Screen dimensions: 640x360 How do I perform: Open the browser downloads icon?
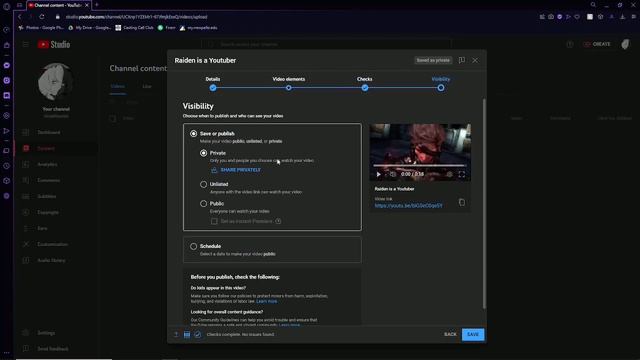[622, 17]
